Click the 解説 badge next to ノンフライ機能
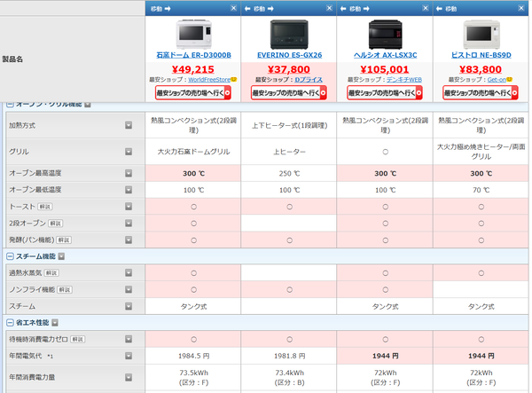 pyautogui.click(x=65, y=289)
